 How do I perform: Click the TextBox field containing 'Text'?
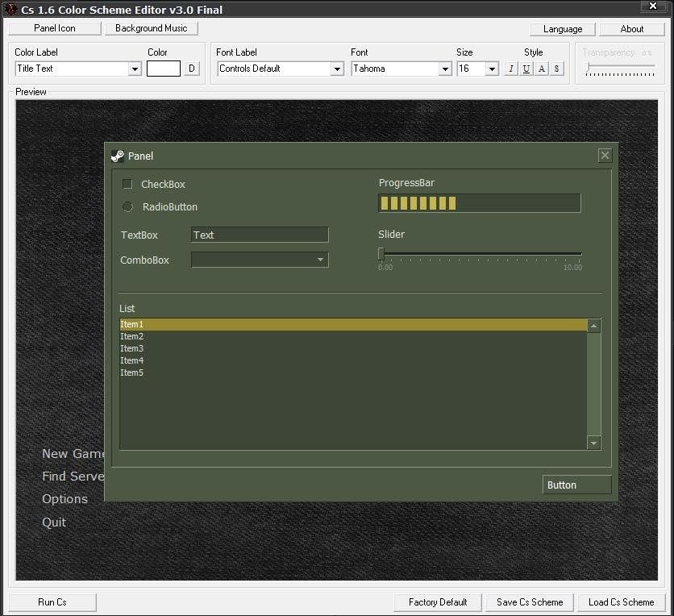pyautogui.click(x=260, y=235)
